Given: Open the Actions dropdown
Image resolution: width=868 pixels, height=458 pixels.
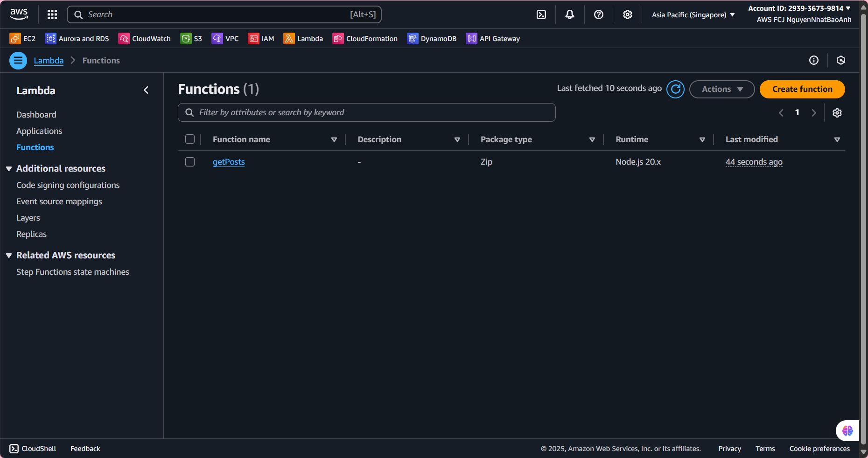Looking at the screenshot, I should (721, 89).
